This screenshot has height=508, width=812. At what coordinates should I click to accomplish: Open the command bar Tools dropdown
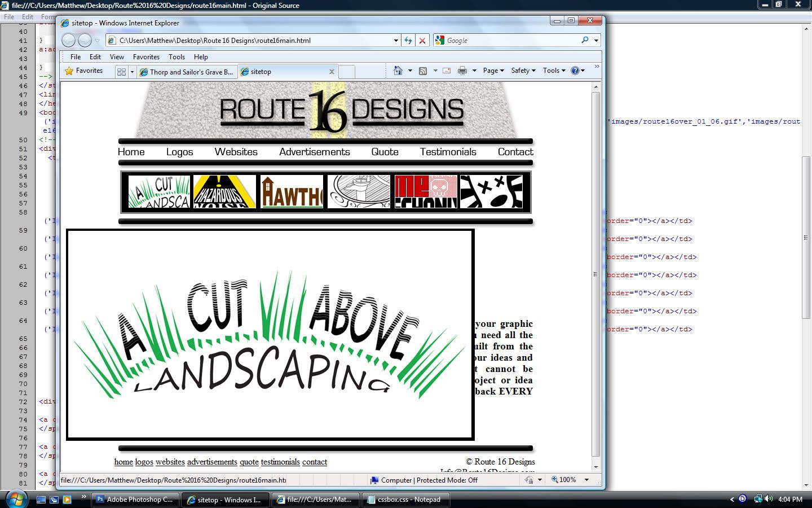point(554,71)
